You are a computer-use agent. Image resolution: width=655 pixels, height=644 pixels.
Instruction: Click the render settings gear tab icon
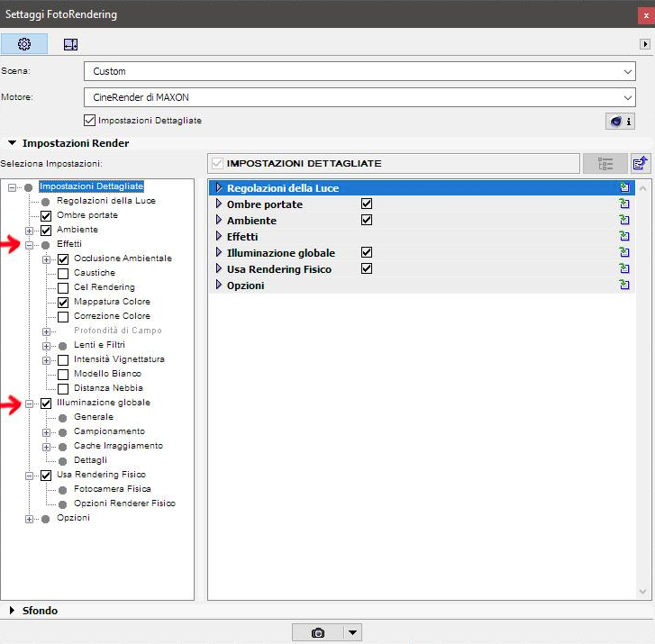(x=24, y=43)
